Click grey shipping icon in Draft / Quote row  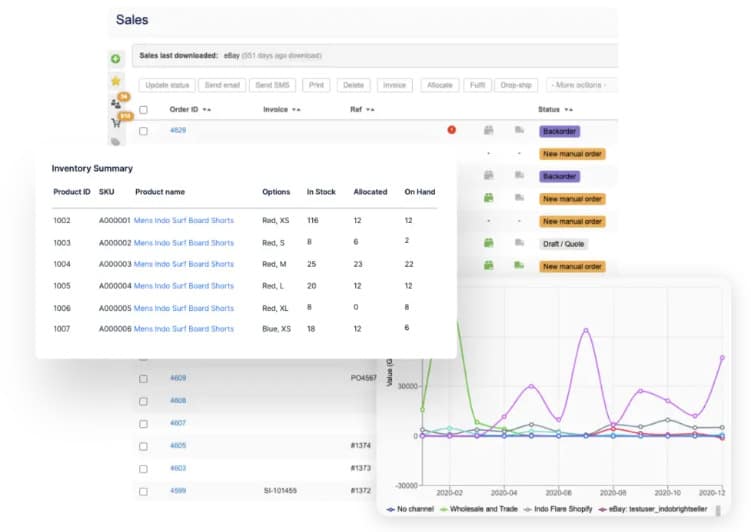coord(519,243)
